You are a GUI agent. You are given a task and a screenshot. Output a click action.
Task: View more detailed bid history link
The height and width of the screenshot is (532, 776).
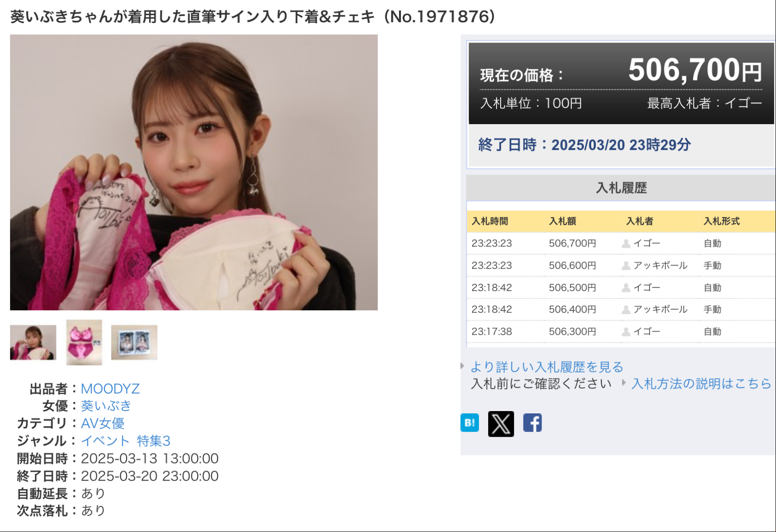[x=547, y=367]
